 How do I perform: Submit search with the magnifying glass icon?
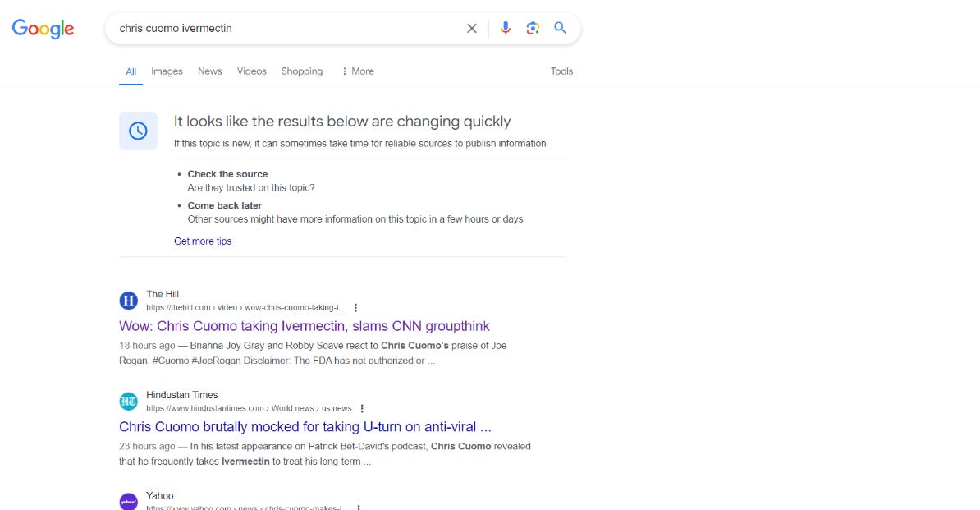[560, 28]
